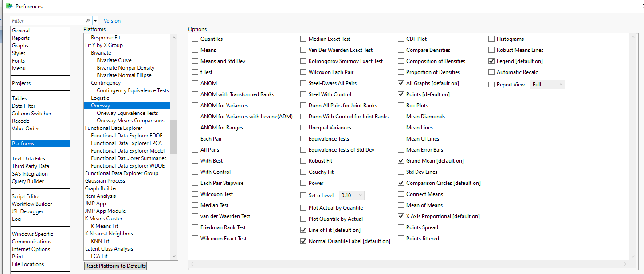Image resolution: width=644 pixels, height=274 pixels.
Task: Tick the Unequal Variances checkbox
Action: pyautogui.click(x=303, y=128)
